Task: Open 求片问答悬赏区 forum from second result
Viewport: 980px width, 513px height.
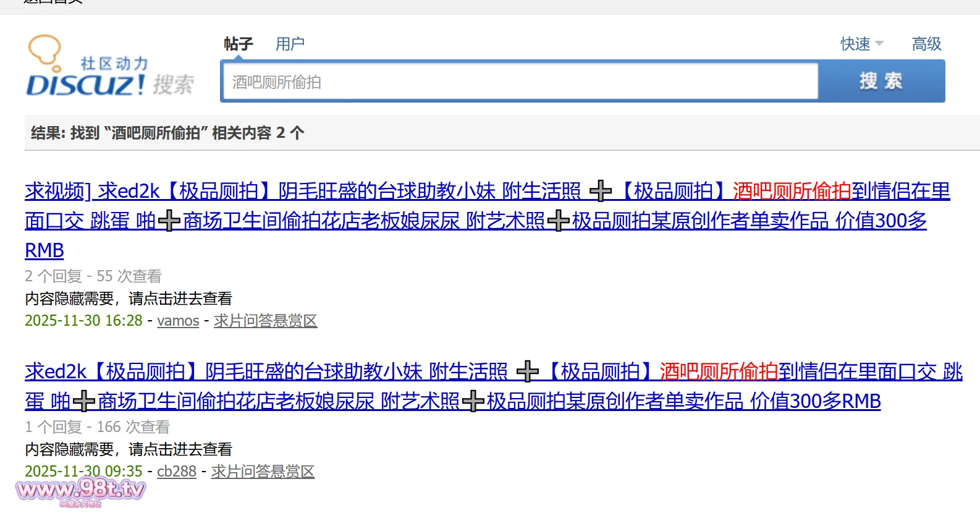Action: click(x=263, y=472)
